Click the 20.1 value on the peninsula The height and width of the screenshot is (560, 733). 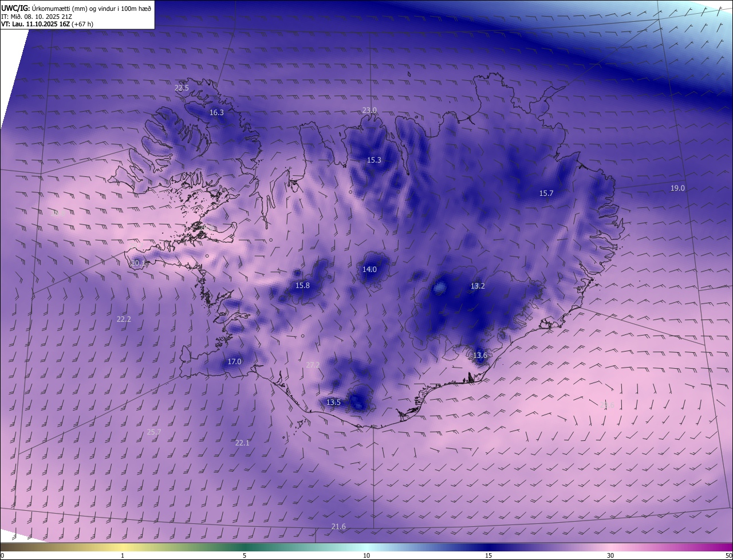tap(138, 263)
